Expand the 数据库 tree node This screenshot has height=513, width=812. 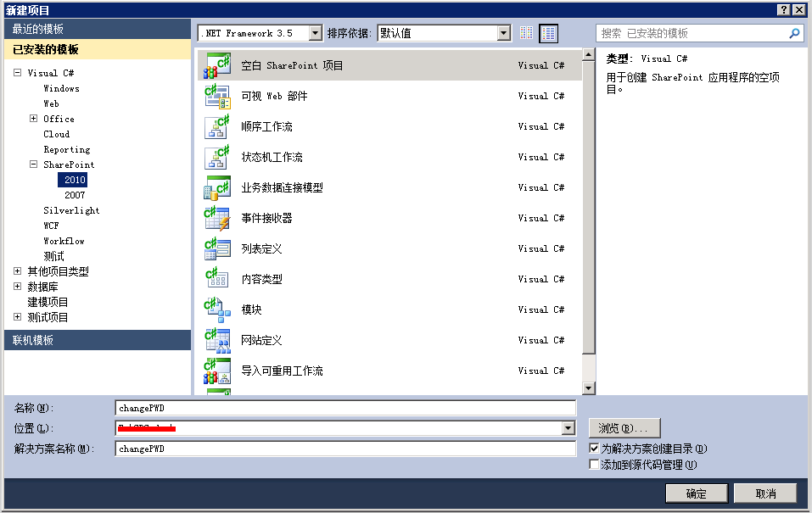click(18, 287)
